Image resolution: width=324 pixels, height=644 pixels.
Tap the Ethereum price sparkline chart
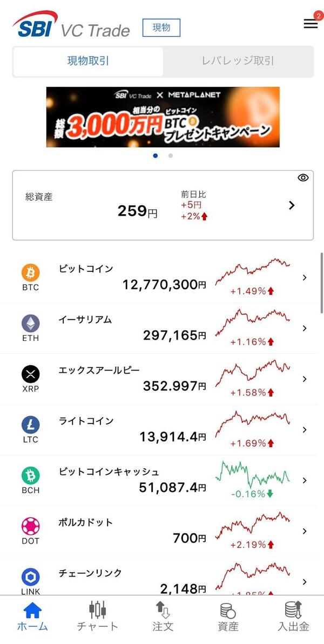click(x=253, y=323)
